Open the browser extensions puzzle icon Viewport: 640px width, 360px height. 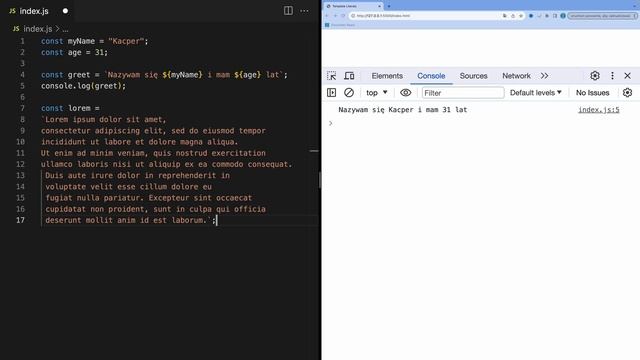(x=547, y=16)
